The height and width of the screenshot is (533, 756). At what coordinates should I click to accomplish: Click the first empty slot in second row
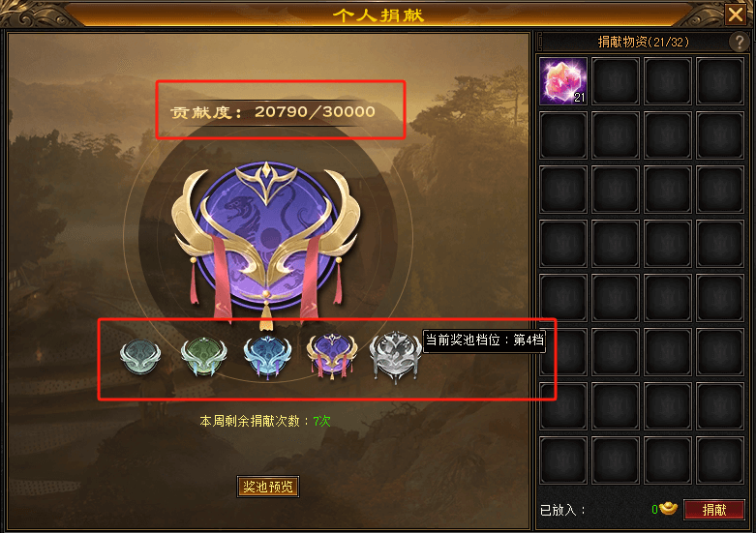coord(563,135)
